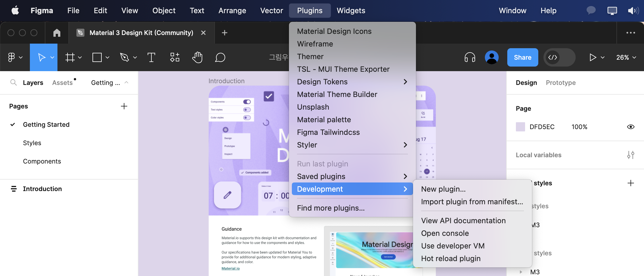Toggle the Color styles switch in artwork
644x276 pixels.
tap(247, 118)
